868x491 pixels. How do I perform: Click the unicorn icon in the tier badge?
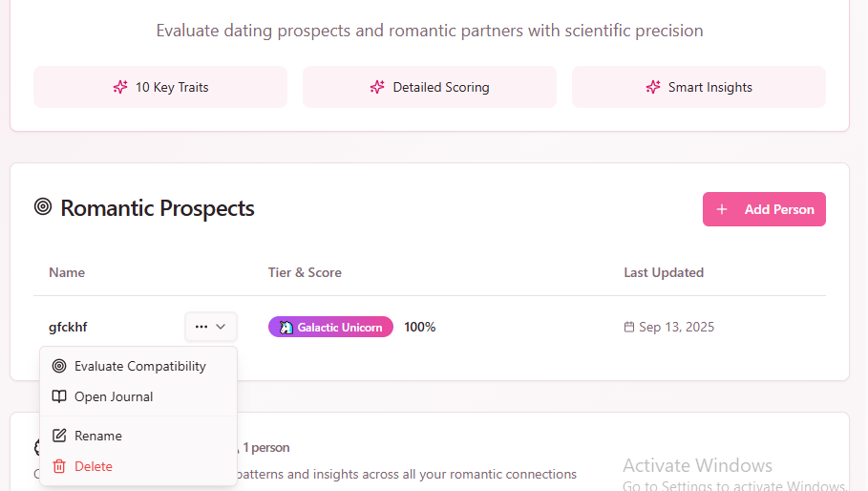coord(286,327)
